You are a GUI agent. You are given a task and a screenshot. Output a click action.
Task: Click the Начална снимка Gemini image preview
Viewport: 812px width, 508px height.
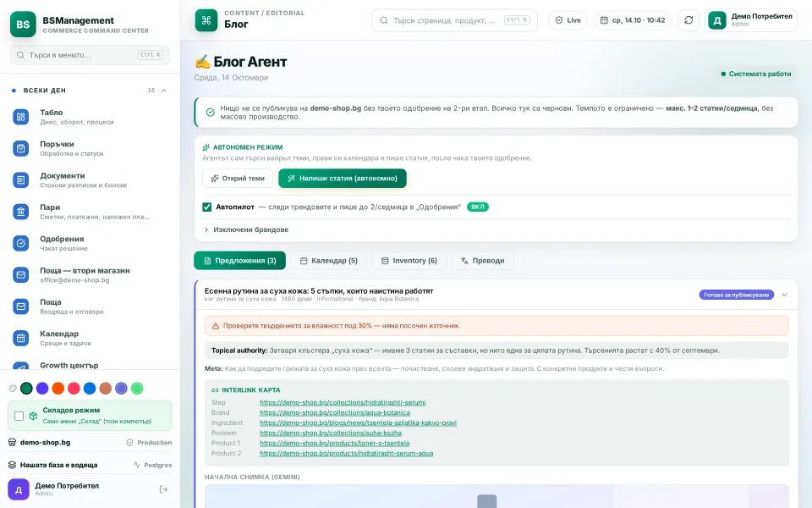(497, 497)
